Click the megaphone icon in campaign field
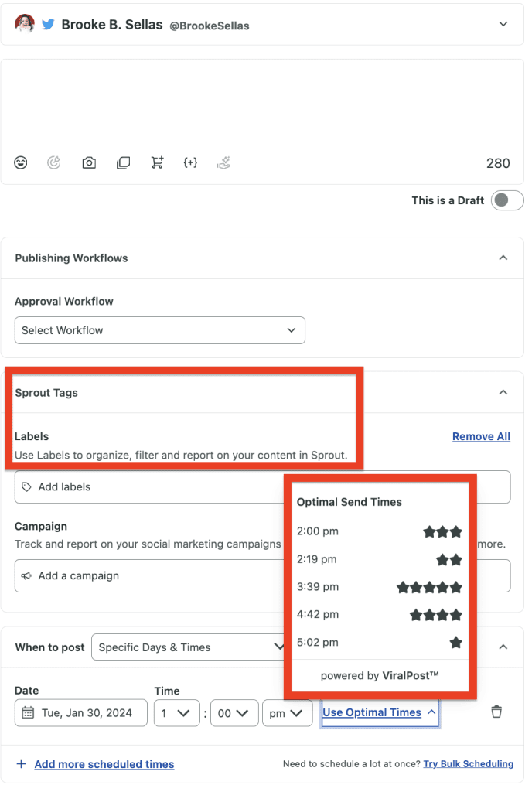This screenshot has height=792, width=532. pos(27,575)
